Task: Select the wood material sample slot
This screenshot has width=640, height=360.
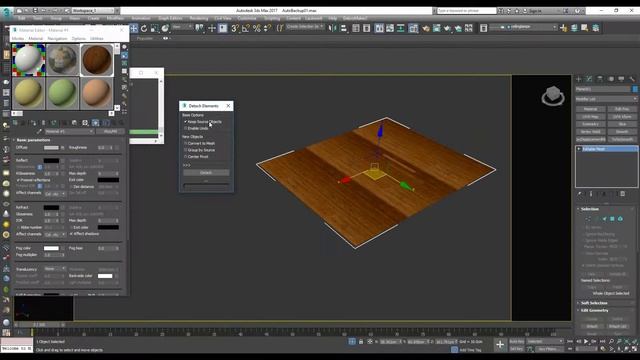Action: point(97,60)
